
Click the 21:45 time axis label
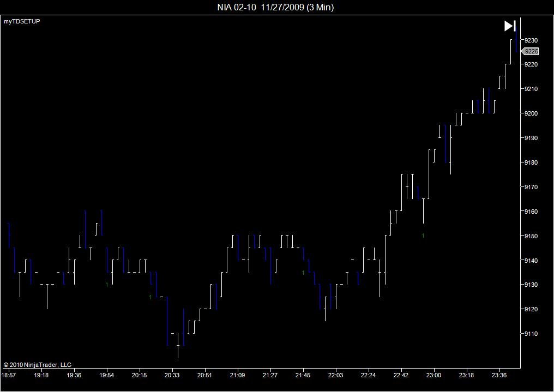(303, 375)
